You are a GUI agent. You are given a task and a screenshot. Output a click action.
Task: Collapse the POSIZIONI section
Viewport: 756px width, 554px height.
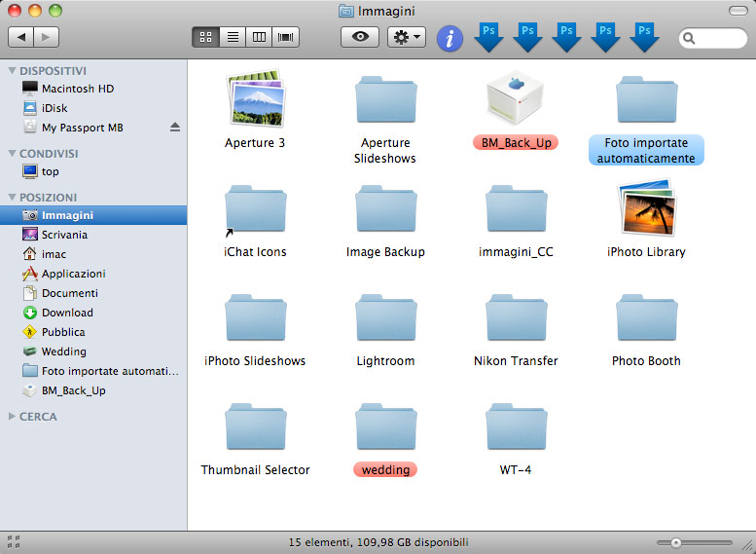point(12,198)
